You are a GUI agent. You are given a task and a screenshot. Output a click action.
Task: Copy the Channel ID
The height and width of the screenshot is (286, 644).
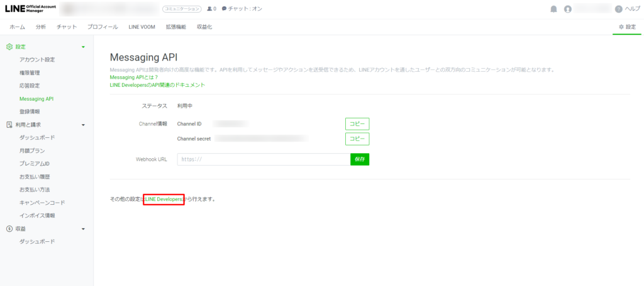click(357, 124)
